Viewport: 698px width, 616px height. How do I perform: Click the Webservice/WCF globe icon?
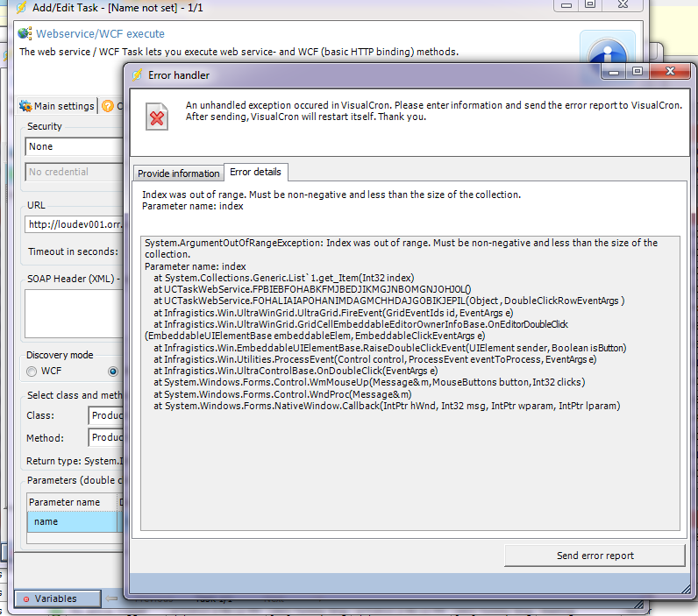click(25, 34)
